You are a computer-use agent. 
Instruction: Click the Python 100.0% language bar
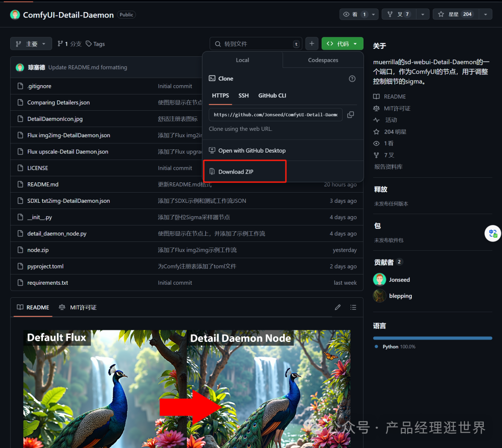pos(432,338)
